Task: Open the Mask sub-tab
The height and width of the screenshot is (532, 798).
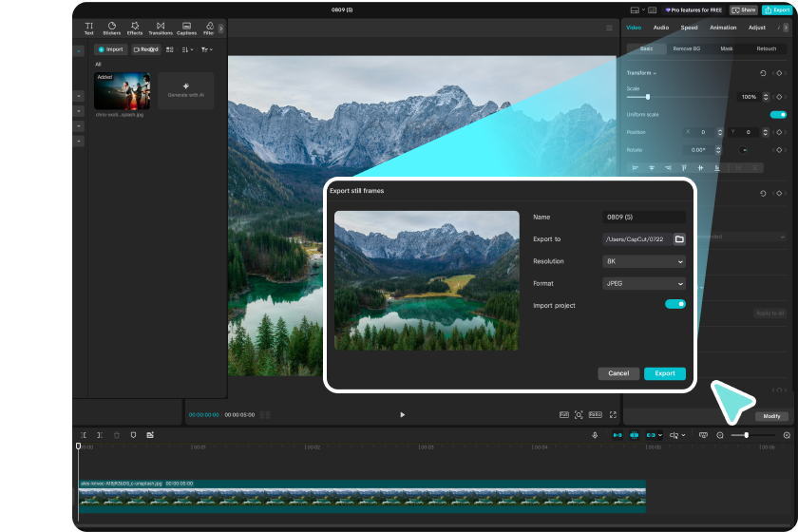Action: click(x=726, y=48)
